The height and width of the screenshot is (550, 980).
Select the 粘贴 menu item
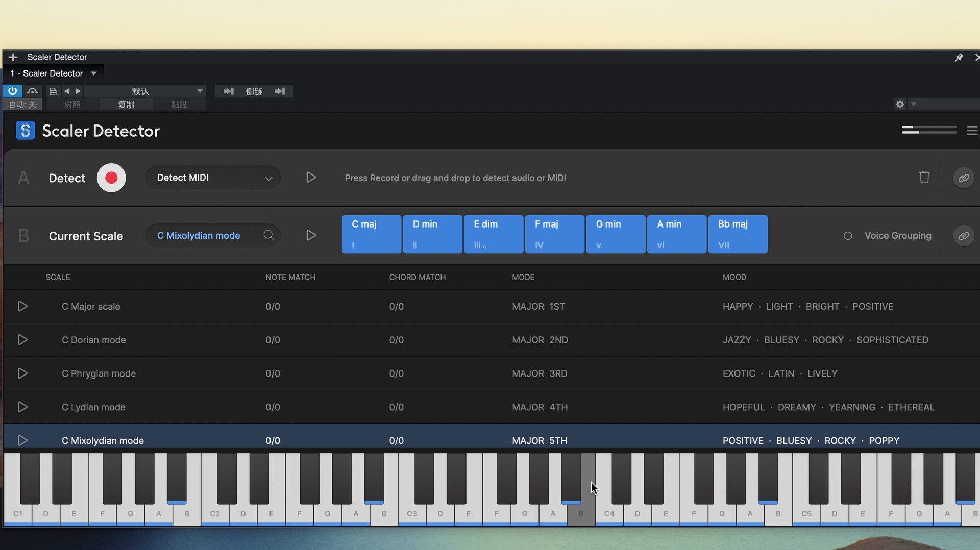(180, 104)
